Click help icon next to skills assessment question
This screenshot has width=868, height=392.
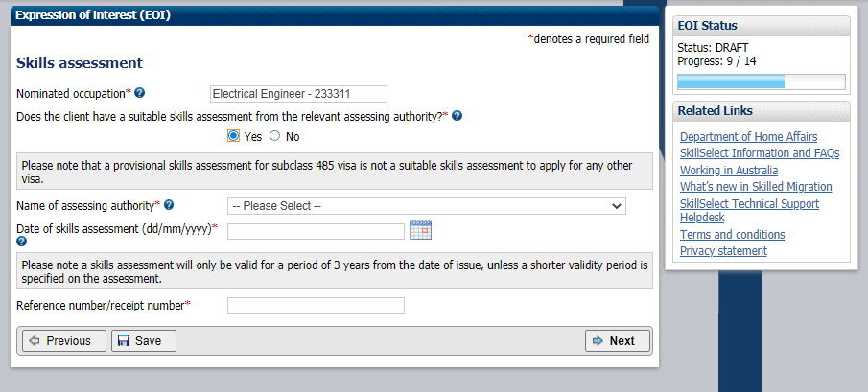tap(457, 116)
